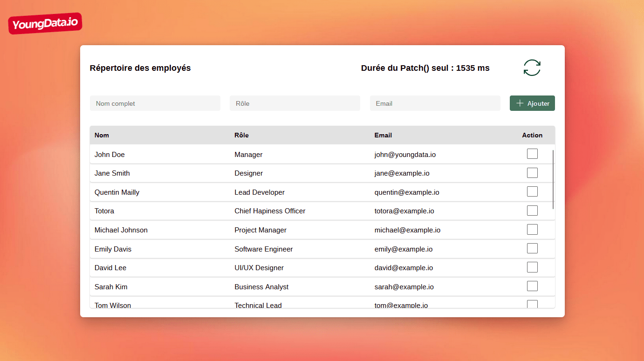The image size is (644, 361).
Task: Select the name Jane Smith
Action: (112, 173)
